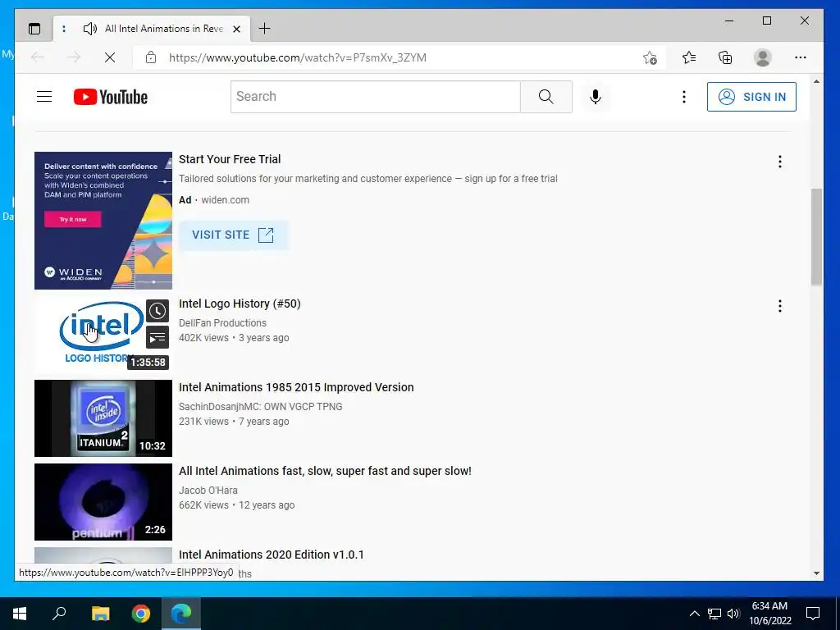
Task: Stop page loading in Edge toolbar
Action: coord(110,57)
